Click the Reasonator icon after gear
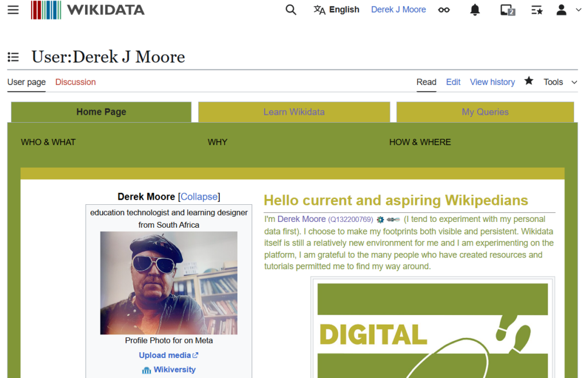 click(x=393, y=220)
